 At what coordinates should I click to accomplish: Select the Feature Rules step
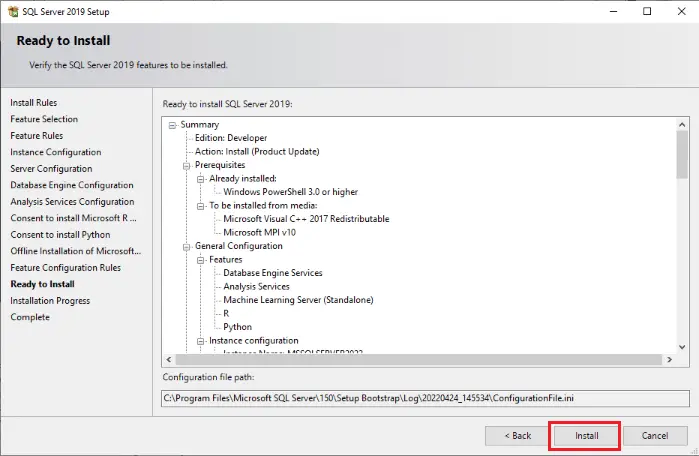click(x=37, y=136)
